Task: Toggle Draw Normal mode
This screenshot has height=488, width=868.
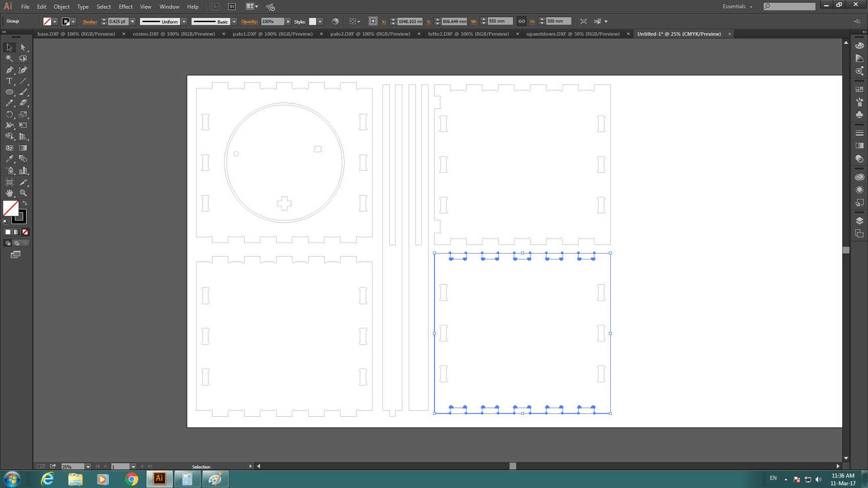Action: point(8,243)
